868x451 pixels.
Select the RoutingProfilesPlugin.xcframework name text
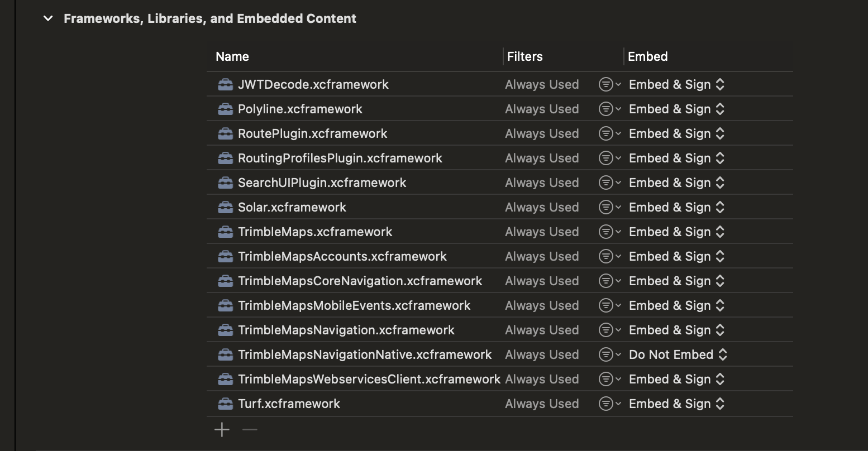click(340, 158)
